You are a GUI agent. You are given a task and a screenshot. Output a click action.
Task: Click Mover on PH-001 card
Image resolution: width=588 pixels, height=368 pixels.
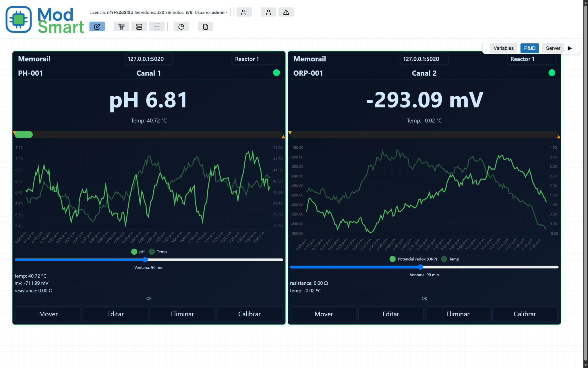point(48,314)
